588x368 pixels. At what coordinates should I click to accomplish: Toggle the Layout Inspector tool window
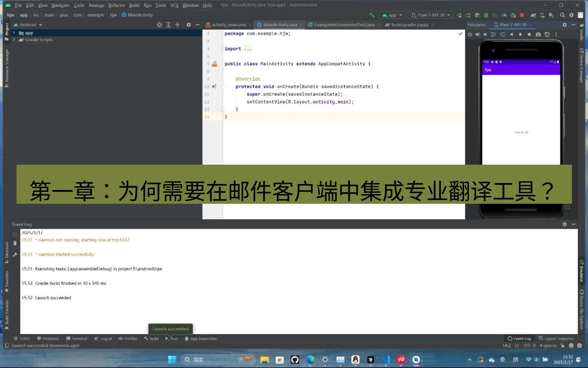click(x=556, y=339)
